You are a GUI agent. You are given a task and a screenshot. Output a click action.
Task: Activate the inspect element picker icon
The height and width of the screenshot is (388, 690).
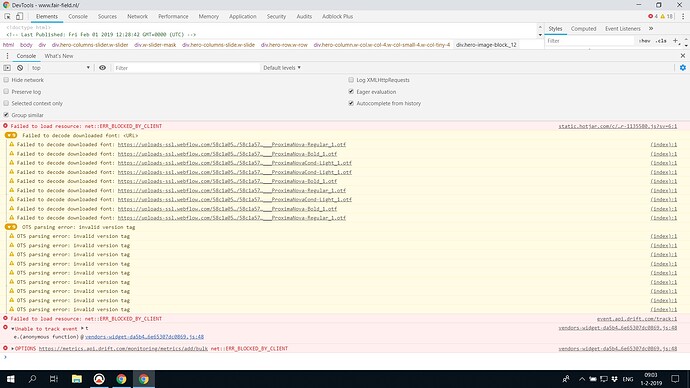point(7,16)
